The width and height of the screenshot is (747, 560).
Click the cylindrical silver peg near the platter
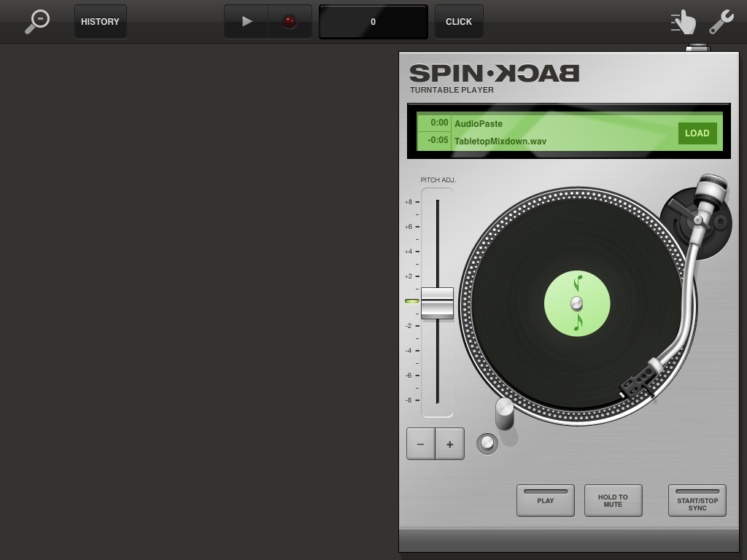point(505,414)
